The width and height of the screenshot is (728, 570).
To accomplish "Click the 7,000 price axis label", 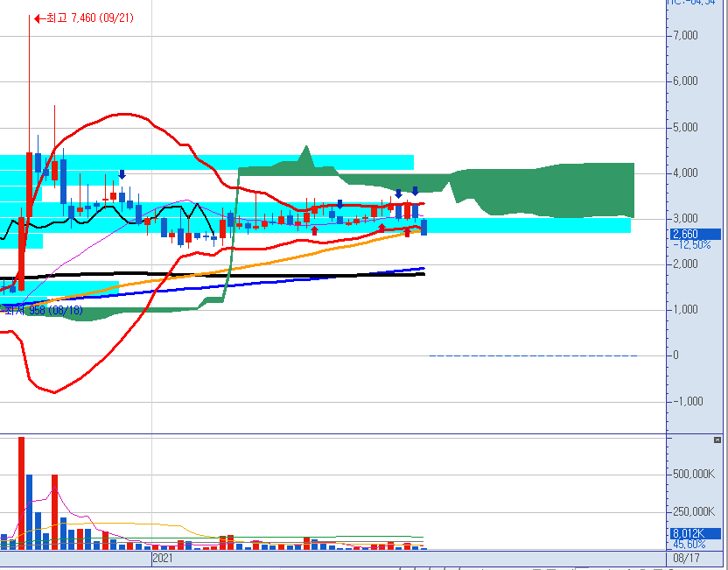I will click(685, 36).
